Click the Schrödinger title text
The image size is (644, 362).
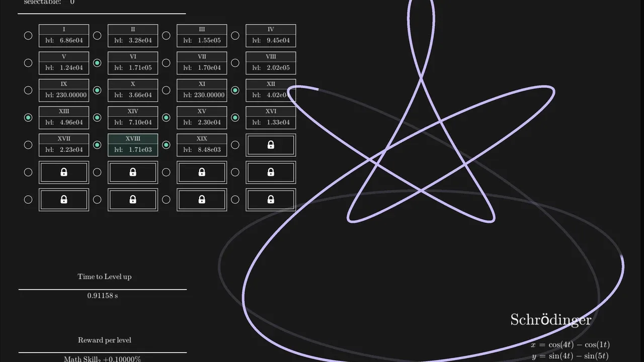(x=551, y=319)
